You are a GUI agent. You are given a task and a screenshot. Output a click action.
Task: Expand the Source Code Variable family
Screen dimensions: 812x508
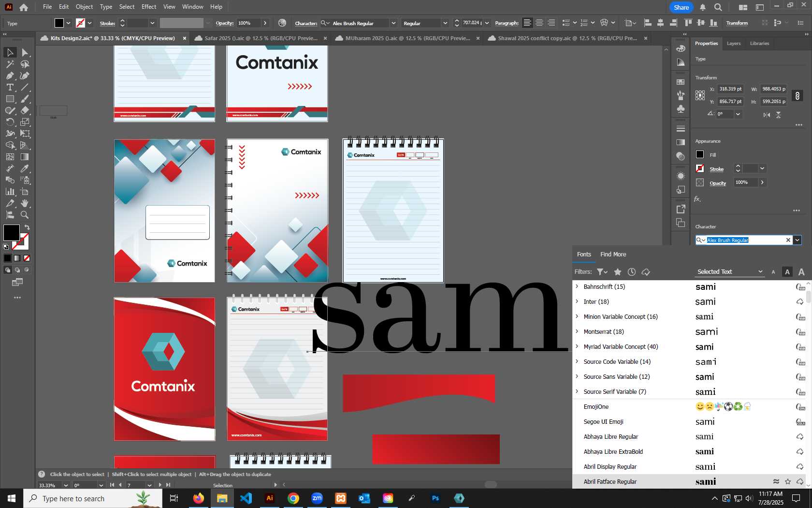(577, 361)
